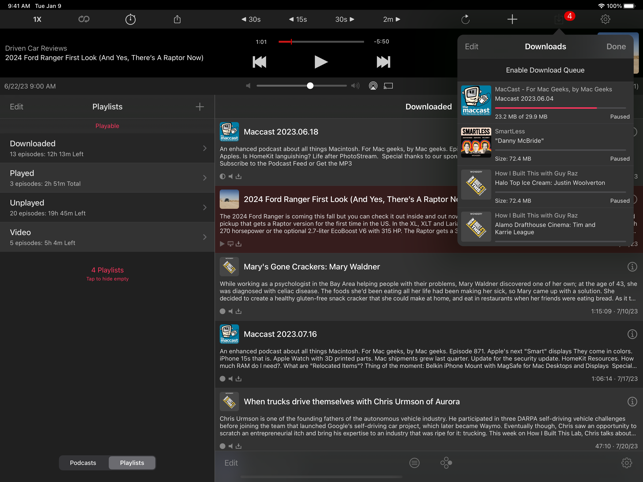Add a new podcast with plus icon
The width and height of the screenshot is (643, 482).
pyautogui.click(x=512, y=19)
